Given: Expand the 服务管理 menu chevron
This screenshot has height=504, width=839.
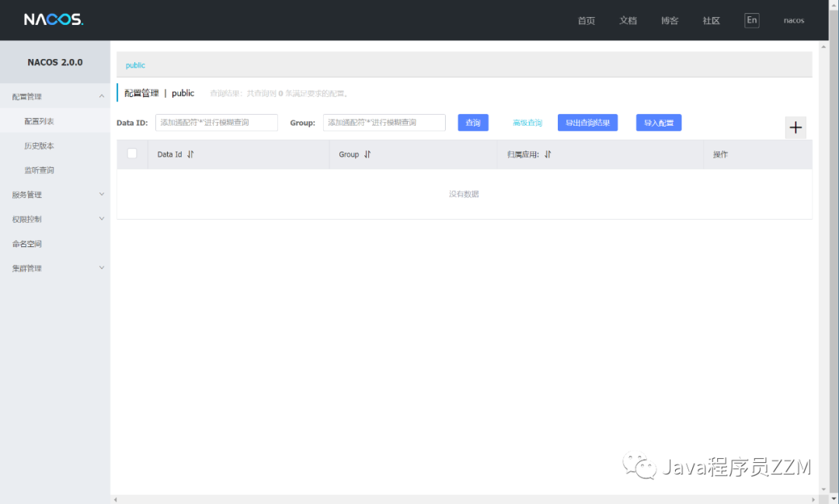Looking at the screenshot, I should tap(102, 194).
